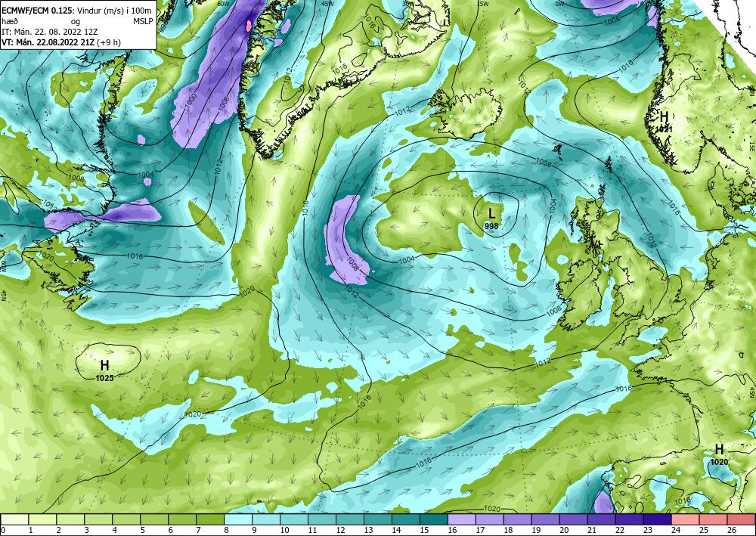Image resolution: width=756 pixels, height=536 pixels.
Task: Pick the teal legend swatch between 12 and 13
Action: coord(350,519)
